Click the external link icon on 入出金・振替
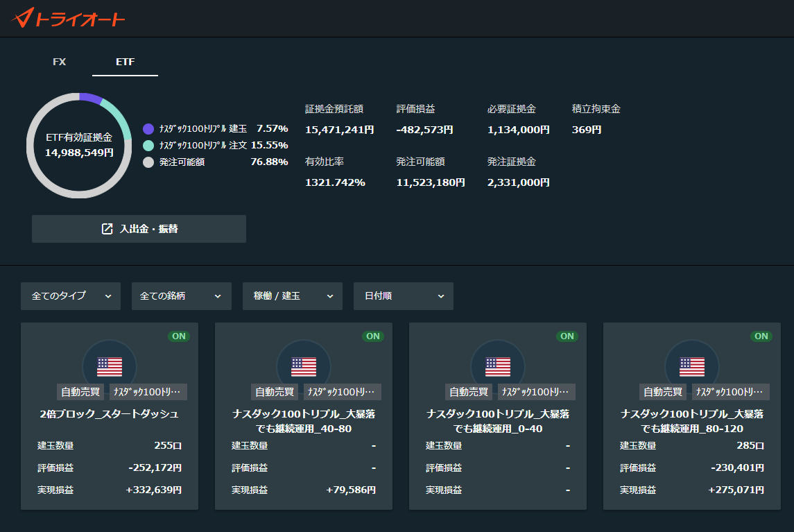Screen dimensions: 794x532 point(107,229)
